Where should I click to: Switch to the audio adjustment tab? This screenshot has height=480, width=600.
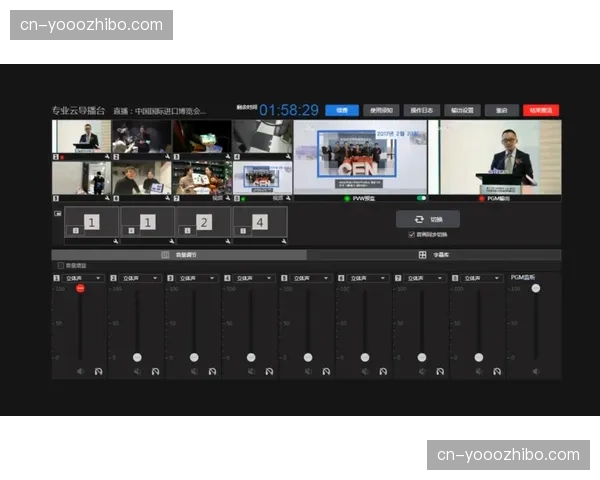(x=179, y=255)
